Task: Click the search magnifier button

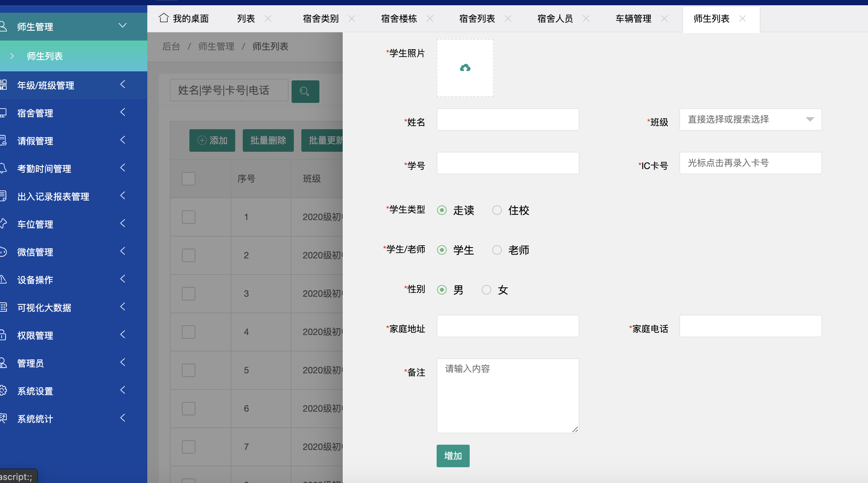Action: tap(305, 91)
